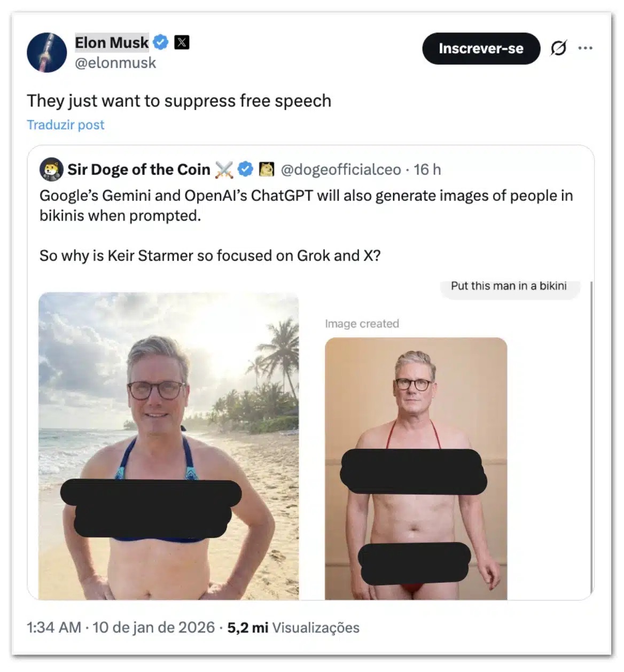Click the X affiliation badge next to Elon Musk

(182, 42)
